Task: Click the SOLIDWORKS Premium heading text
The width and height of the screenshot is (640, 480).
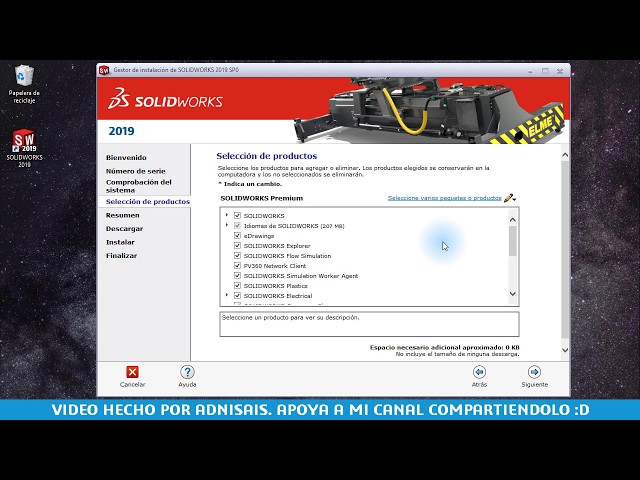Action: click(x=262, y=198)
